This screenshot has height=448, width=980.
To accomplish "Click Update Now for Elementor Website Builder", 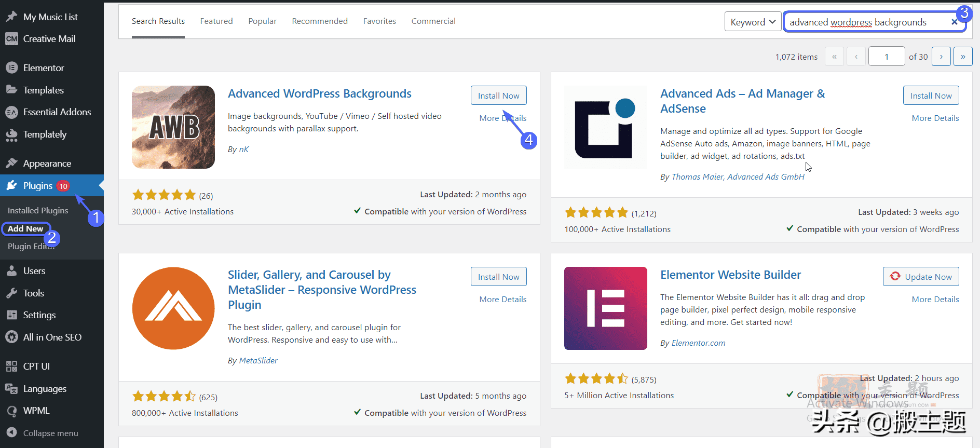I will (x=921, y=277).
